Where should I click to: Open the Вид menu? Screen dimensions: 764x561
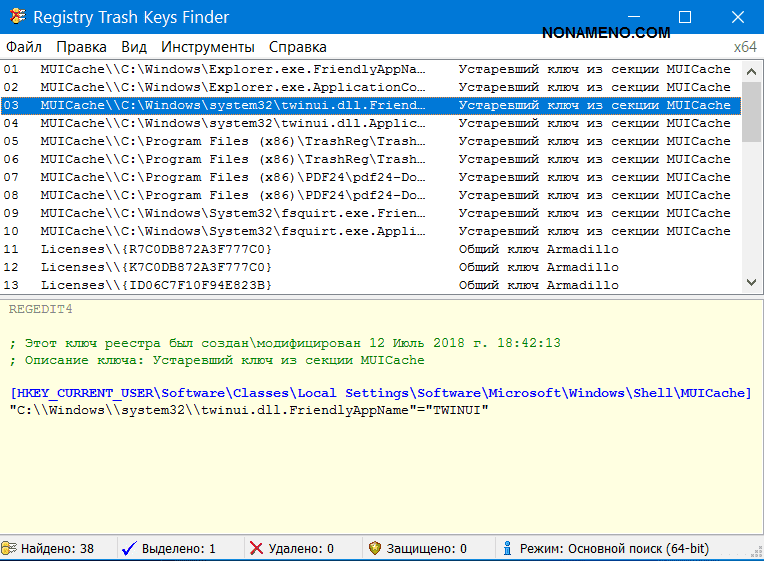click(x=134, y=47)
